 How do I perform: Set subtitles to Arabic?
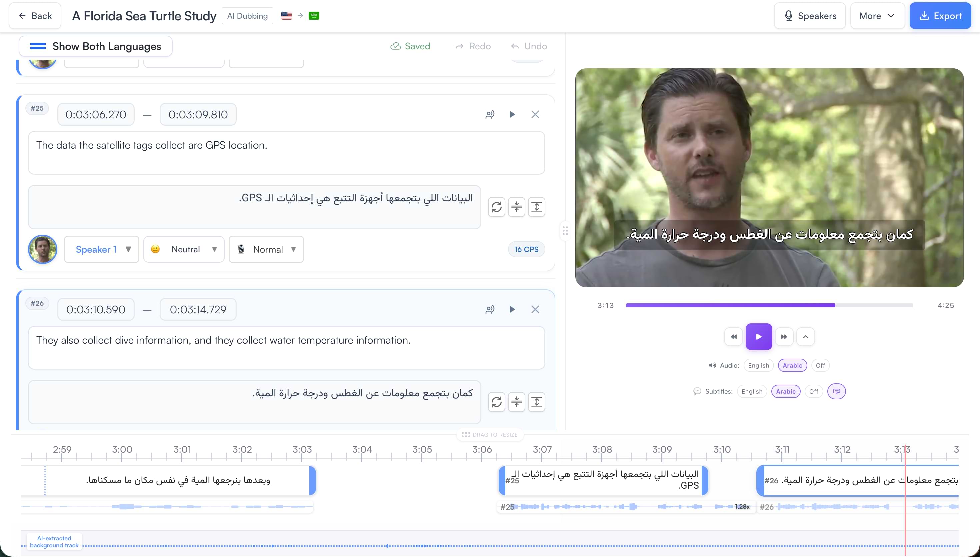click(x=785, y=391)
